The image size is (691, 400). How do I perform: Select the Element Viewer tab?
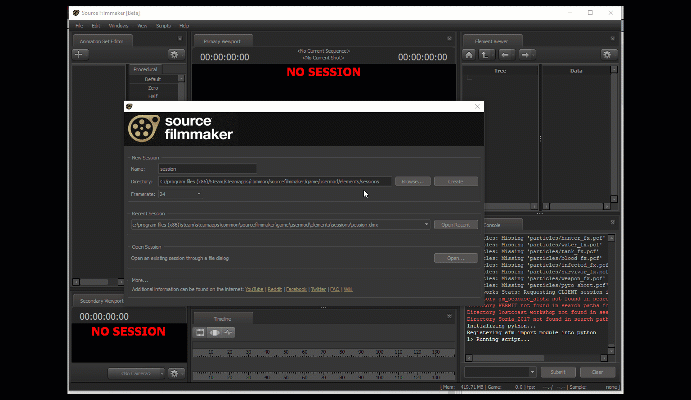pos(492,41)
